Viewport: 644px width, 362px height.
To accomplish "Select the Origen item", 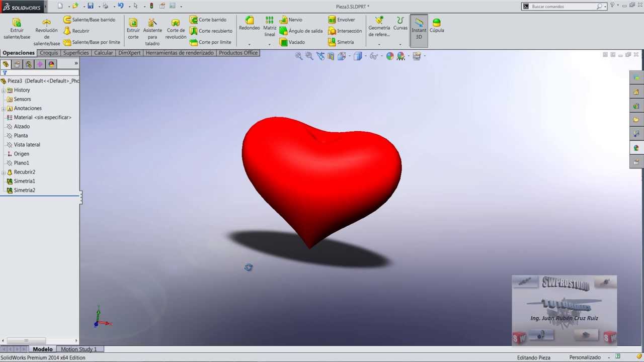I will (18, 154).
